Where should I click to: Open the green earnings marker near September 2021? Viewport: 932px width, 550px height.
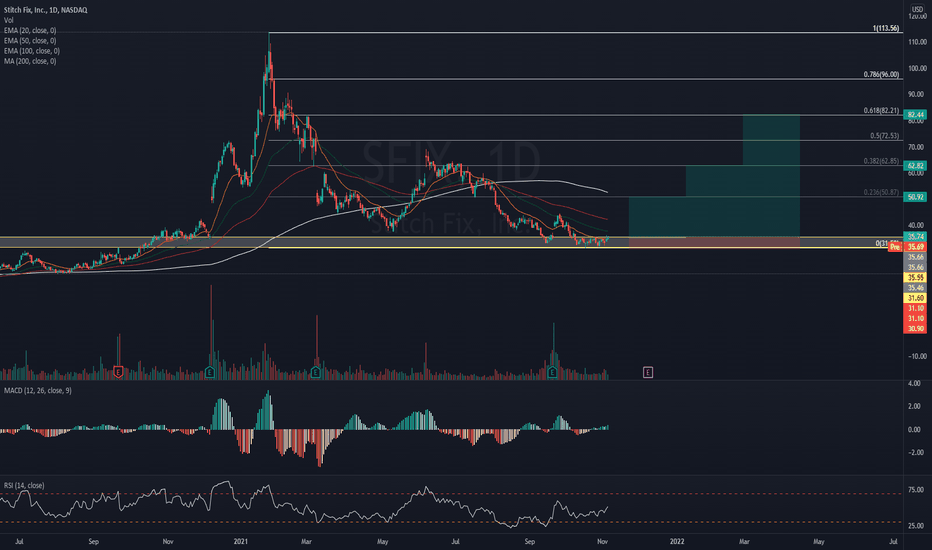pyautogui.click(x=553, y=372)
